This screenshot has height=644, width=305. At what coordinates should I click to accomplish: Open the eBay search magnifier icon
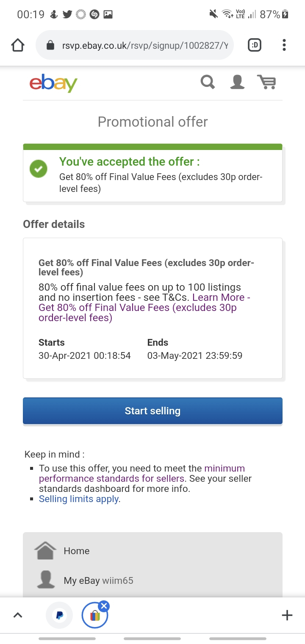point(208,82)
